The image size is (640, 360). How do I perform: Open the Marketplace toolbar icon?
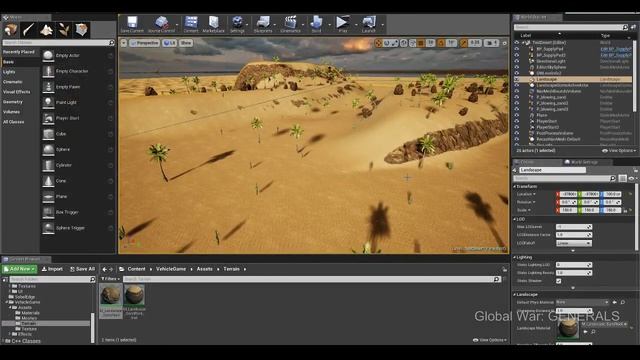point(214,22)
